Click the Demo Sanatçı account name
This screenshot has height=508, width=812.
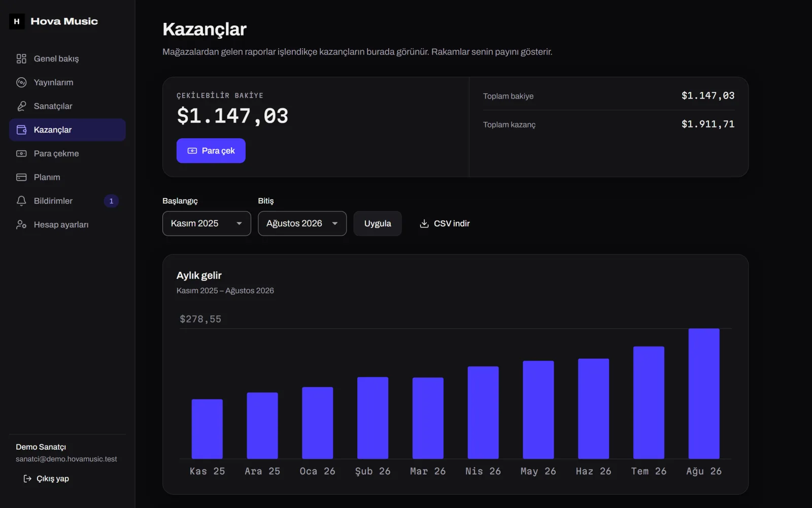click(41, 447)
